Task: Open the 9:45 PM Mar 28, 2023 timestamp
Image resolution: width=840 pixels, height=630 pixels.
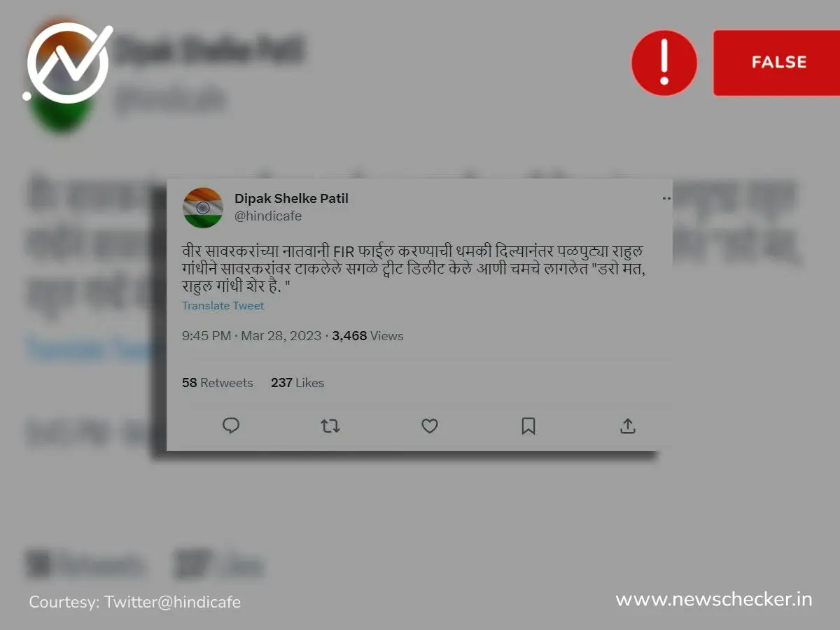Action: pos(252,336)
